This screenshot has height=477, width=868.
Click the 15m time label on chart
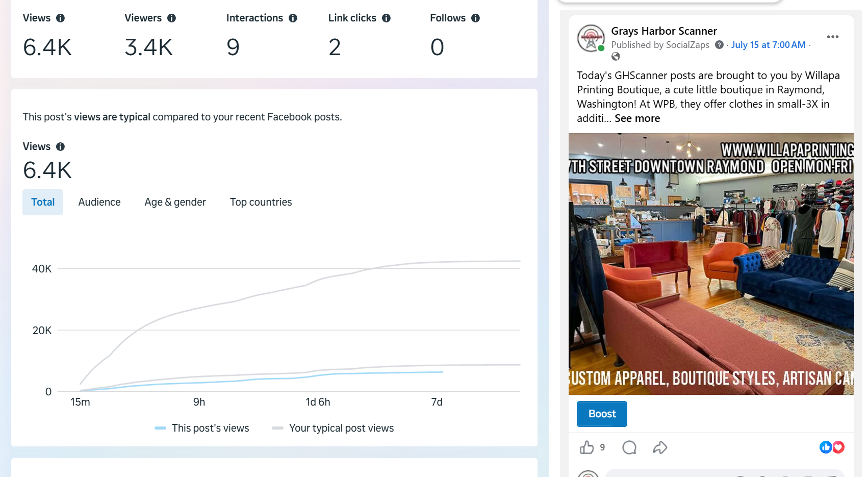pos(80,402)
